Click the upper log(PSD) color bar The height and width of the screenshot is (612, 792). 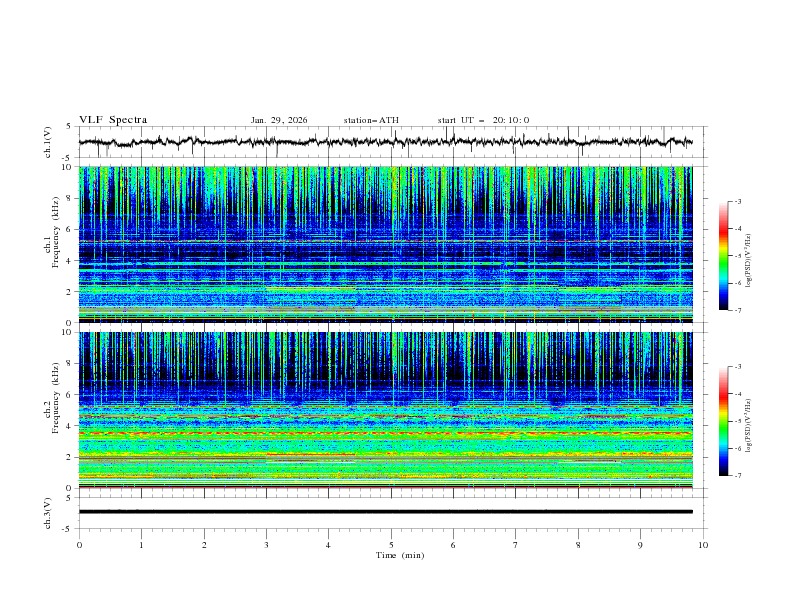tap(723, 255)
